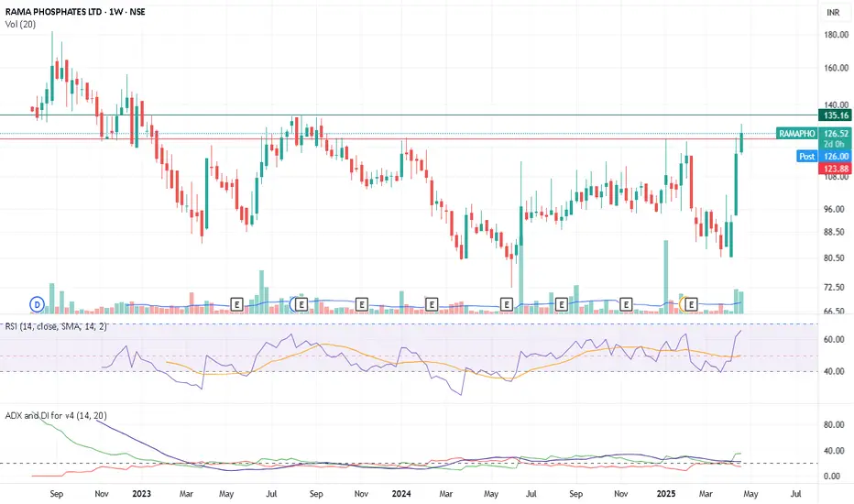This screenshot has height=504, width=854.
Task: Open the INR currency selector
Action: tap(833, 12)
